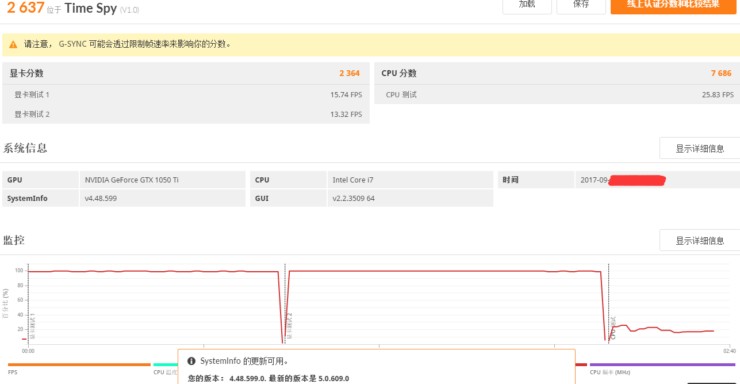The image size is (740, 384).
Task: Click the orange G-SYNC warning triangle icon
Action: click(x=13, y=44)
